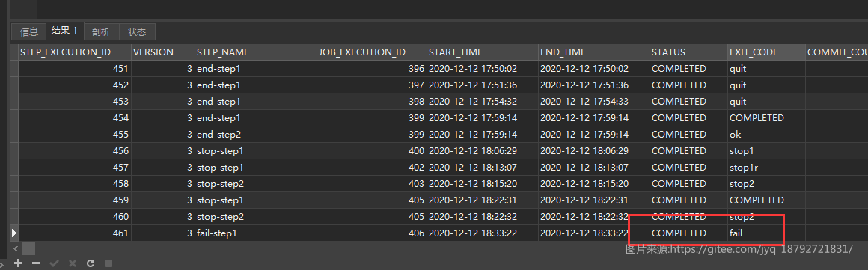Select stop-step2 step name in row 458
Screen dimensions: 868x270
click(x=255, y=184)
